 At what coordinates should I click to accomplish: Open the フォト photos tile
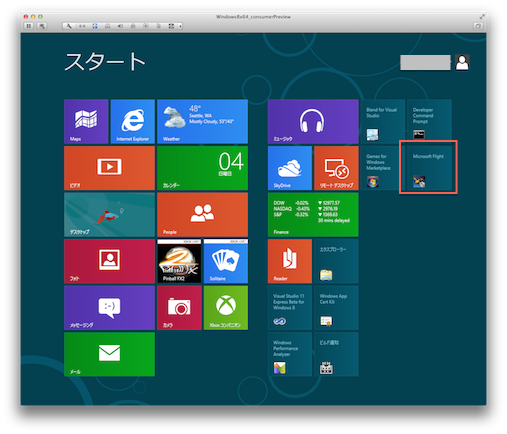pyautogui.click(x=109, y=261)
